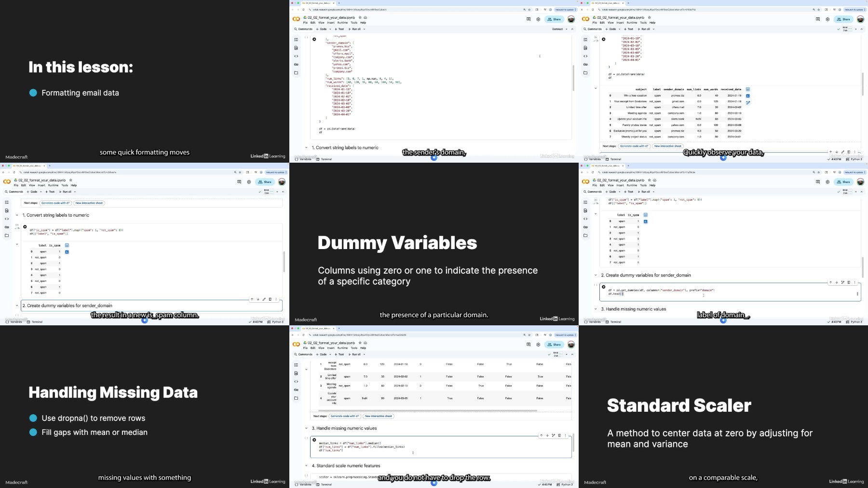Collapse '3. Handle missing numeric values' below get_dummies cell

596,309
